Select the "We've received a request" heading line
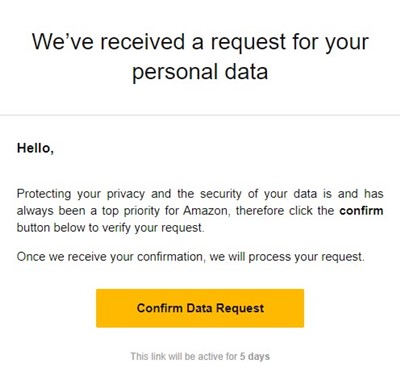 pos(200,42)
